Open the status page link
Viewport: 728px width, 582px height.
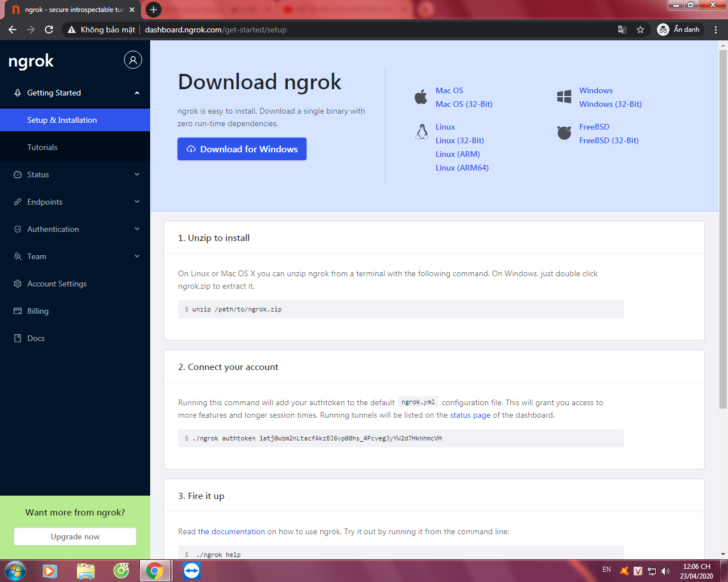pyautogui.click(x=470, y=415)
